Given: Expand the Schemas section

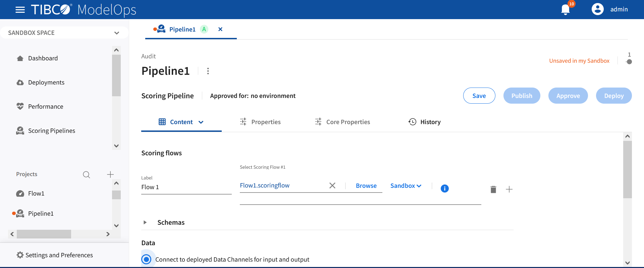Looking at the screenshot, I should pos(145,222).
